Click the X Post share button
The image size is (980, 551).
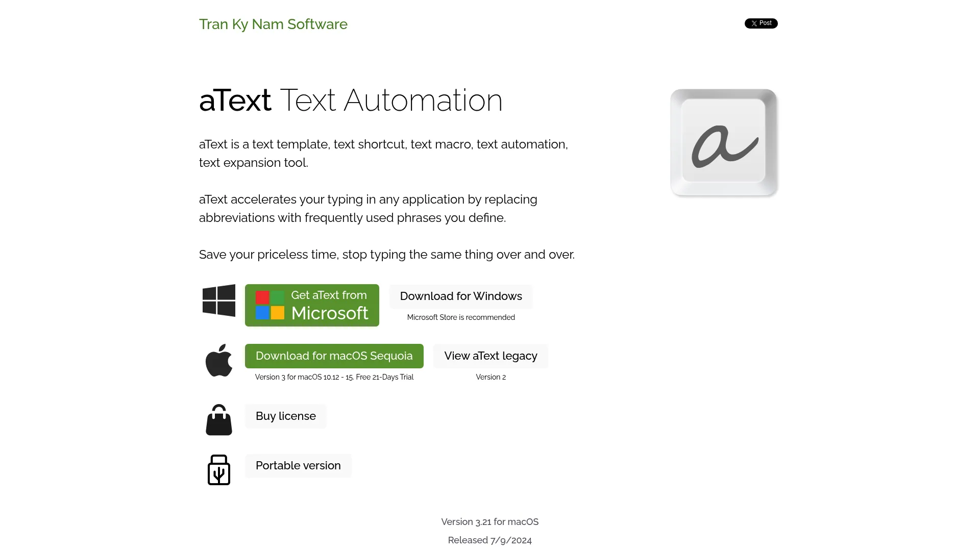pos(761,23)
